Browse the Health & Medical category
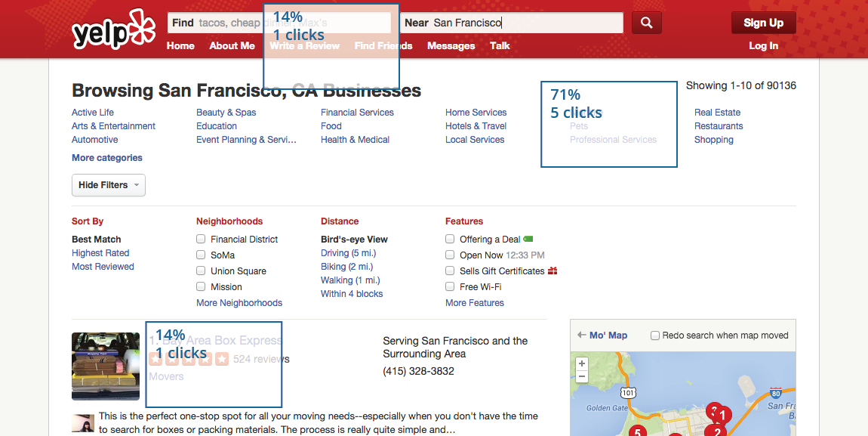The width and height of the screenshot is (868, 436). click(355, 140)
